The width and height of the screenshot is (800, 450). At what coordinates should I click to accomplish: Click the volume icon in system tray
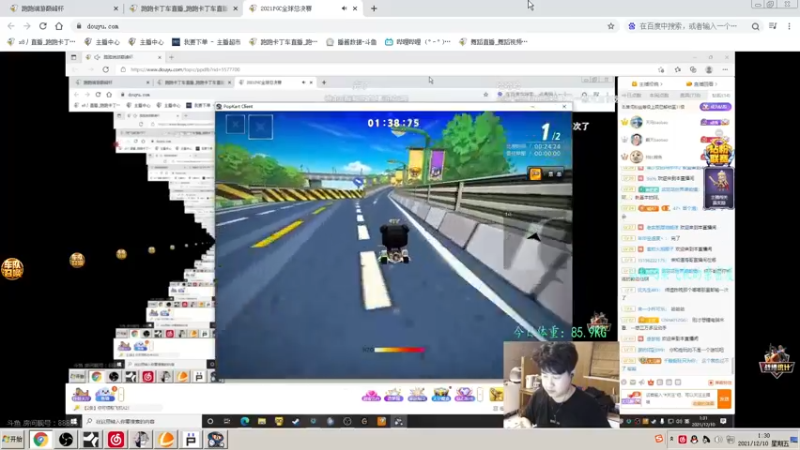[x=718, y=439]
